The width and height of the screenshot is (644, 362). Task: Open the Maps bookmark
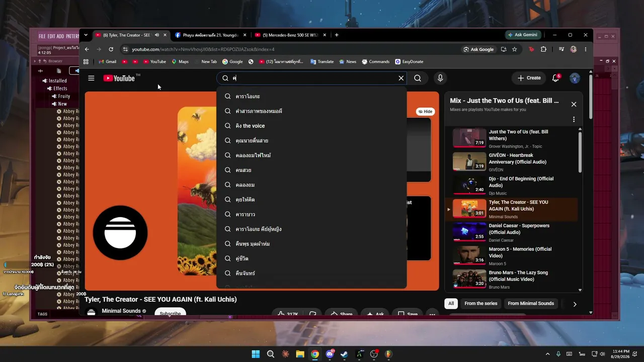[x=180, y=62]
